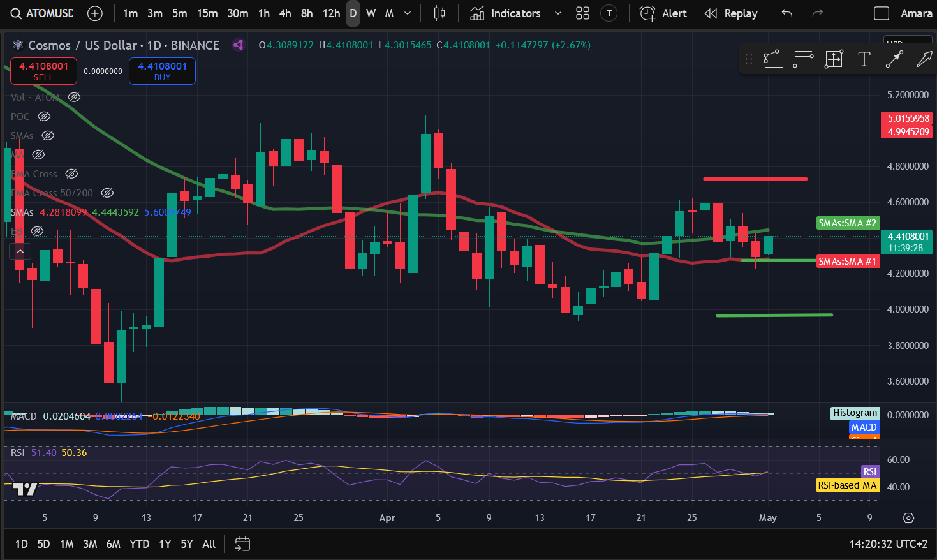This screenshot has height=560, width=937.
Task: Select the Horizontal line drawing tool
Action: [x=803, y=59]
